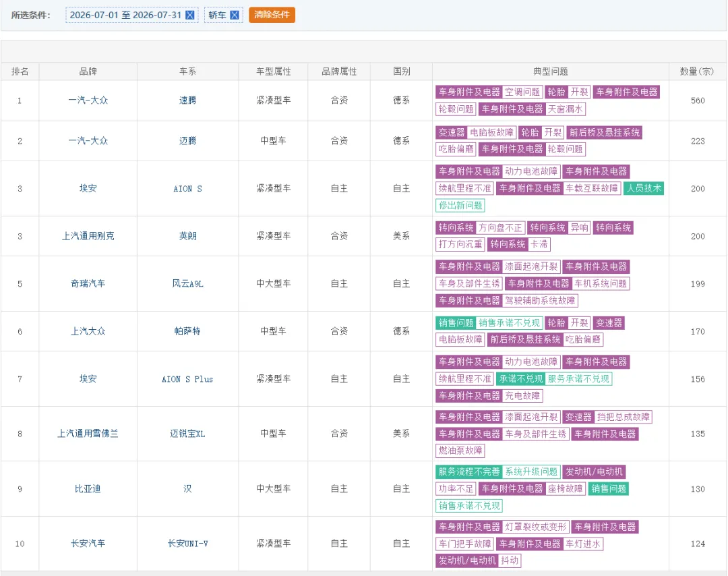Click the 方向盘不正 tag in the 英朗 row

(x=500, y=227)
